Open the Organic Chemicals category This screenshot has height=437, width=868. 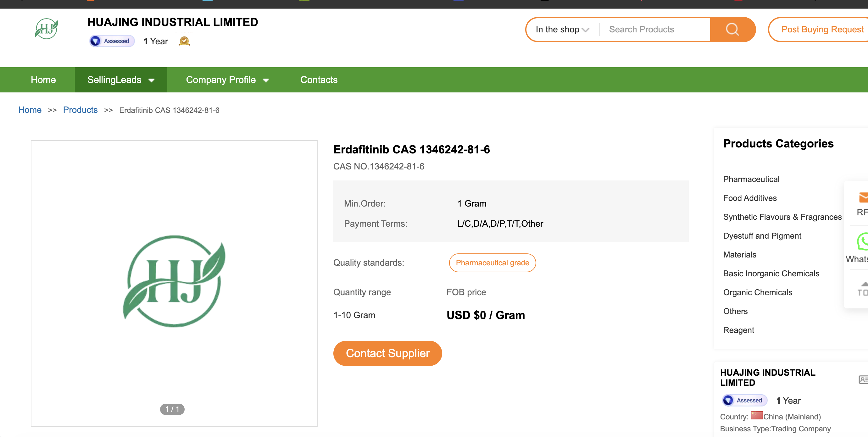758,292
